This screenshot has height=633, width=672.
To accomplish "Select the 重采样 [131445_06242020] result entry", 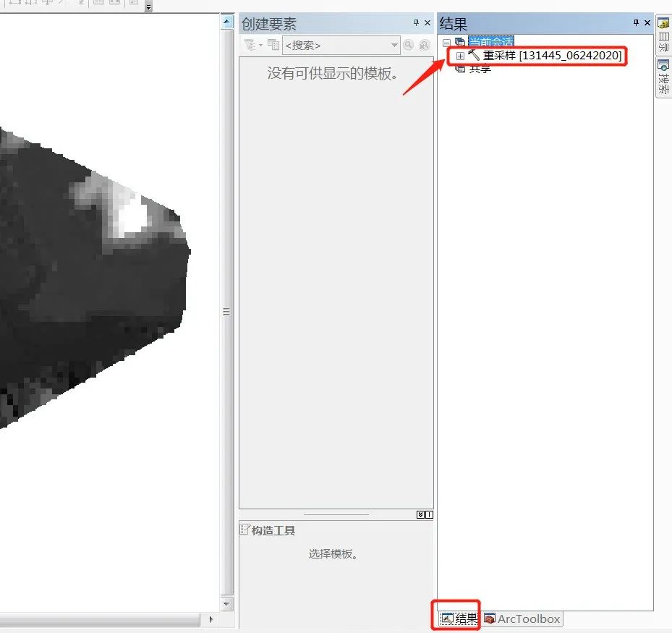I will point(551,56).
